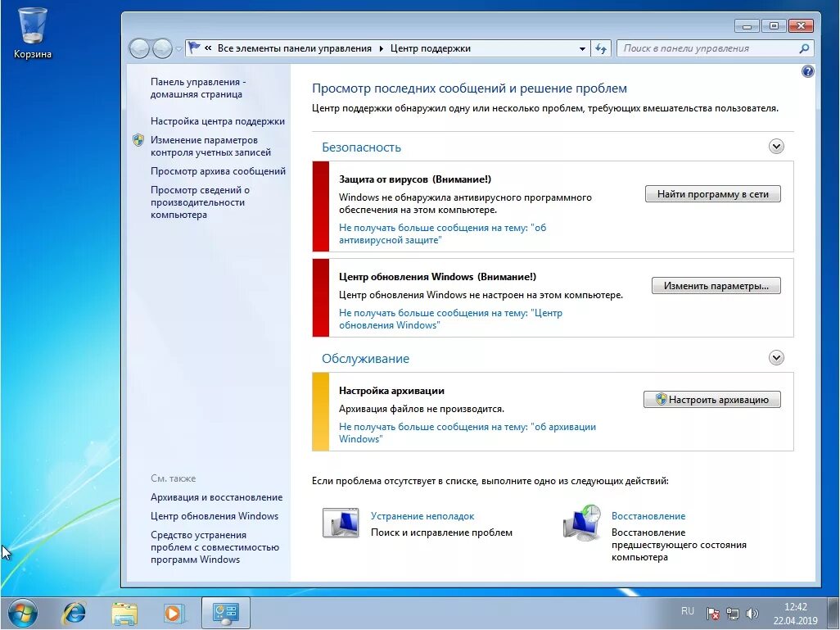Maximize the Центр поддержки window
Viewport: 840px width, 630px height.
pos(774,25)
